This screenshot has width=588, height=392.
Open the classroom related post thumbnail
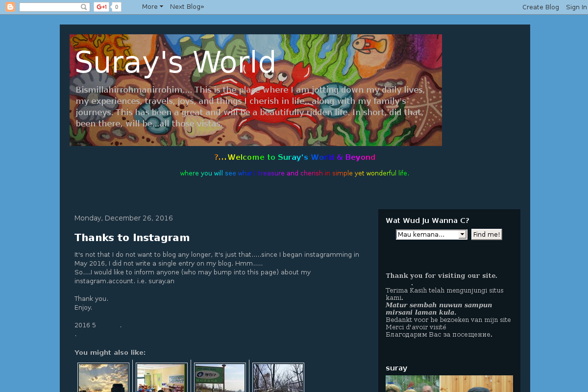[162, 378]
